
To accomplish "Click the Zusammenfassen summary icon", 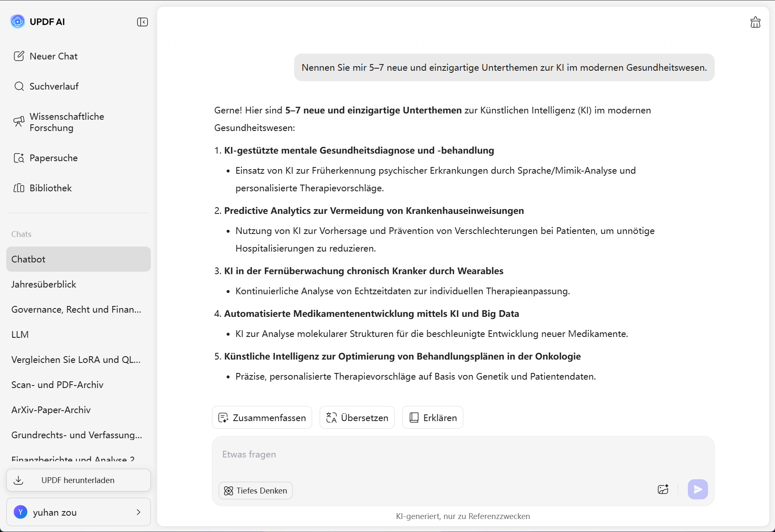I will coord(223,418).
